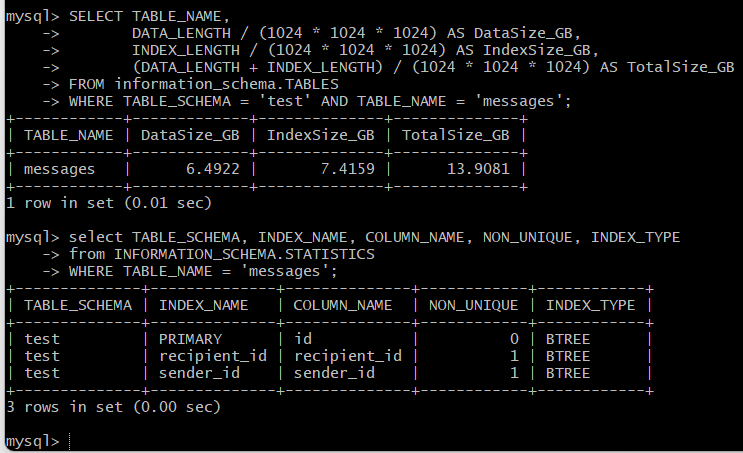
Task: Click the INDEX_NAME column header
Action: 204,305
